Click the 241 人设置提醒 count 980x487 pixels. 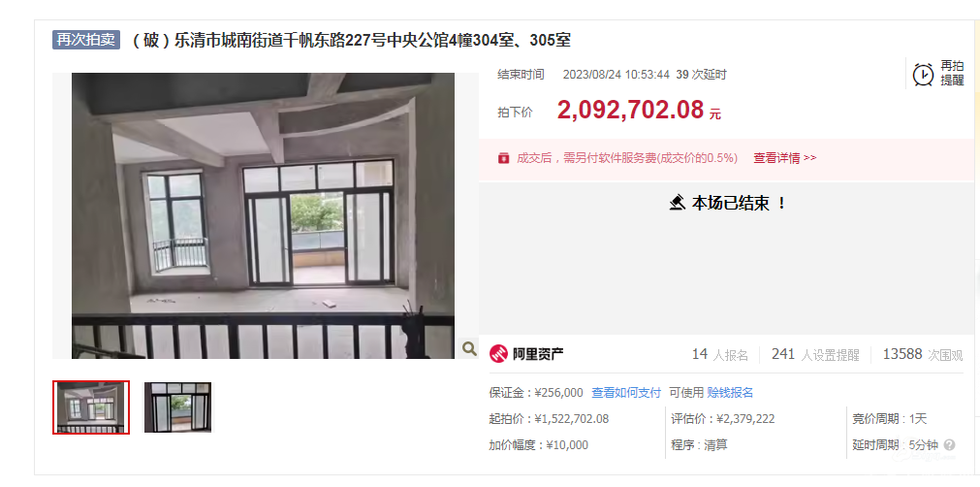(x=815, y=354)
